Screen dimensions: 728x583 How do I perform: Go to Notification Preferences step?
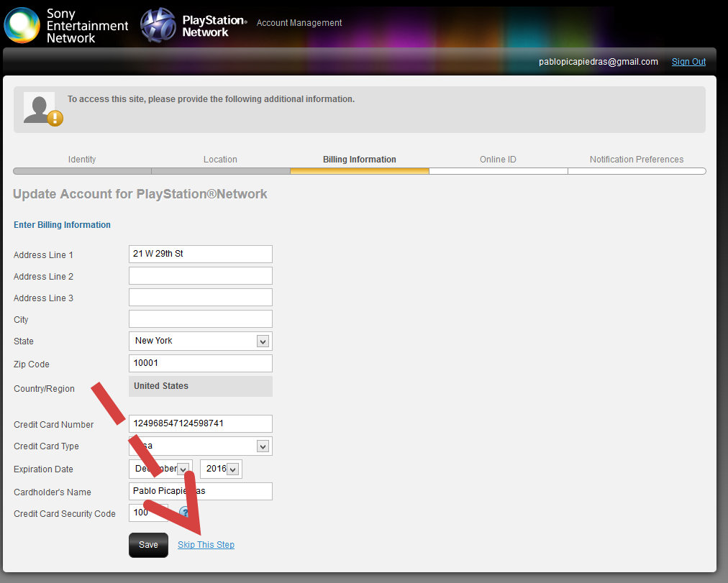pyautogui.click(x=637, y=160)
